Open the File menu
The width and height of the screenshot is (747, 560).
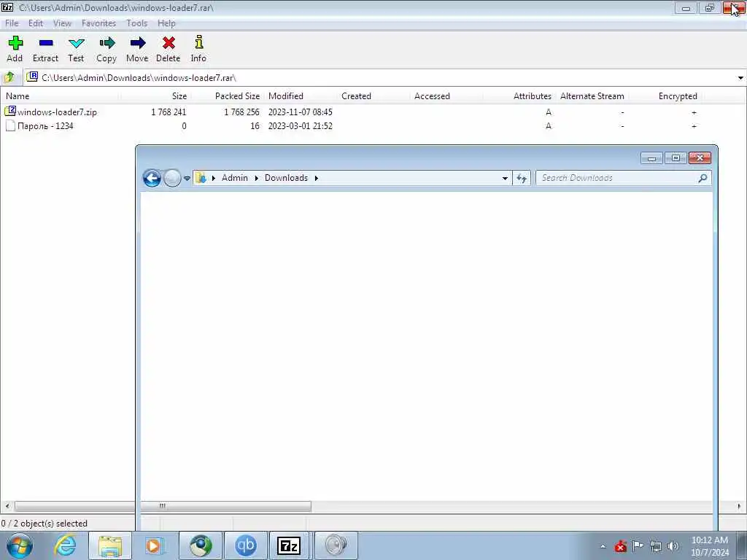pos(12,23)
